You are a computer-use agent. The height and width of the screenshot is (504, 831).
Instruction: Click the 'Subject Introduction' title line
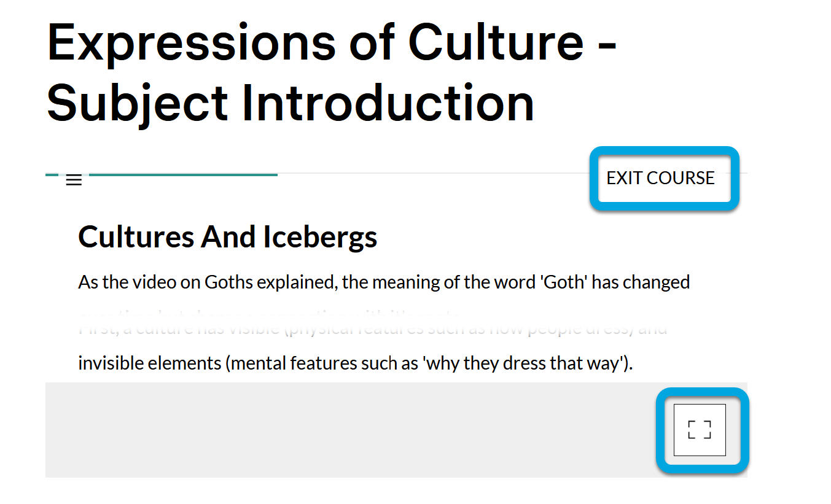(290, 103)
